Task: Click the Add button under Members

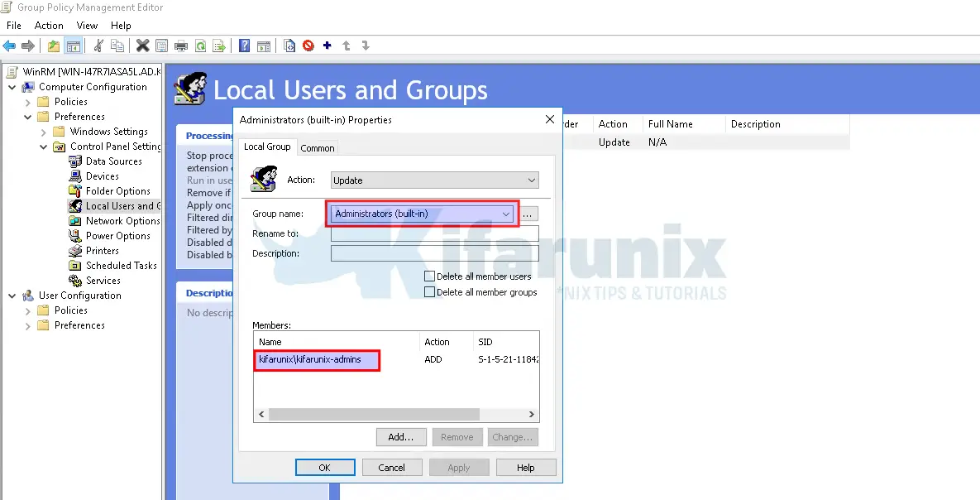Action: tap(401, 436)
